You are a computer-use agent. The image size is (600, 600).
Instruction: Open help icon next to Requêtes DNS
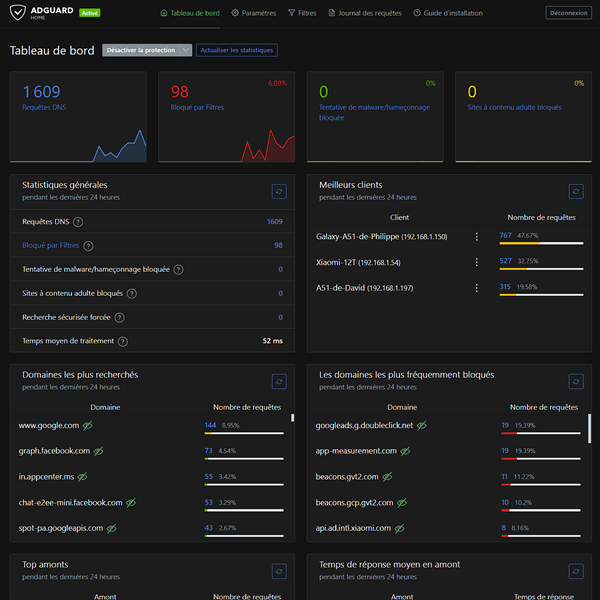click(x=78, y=222)
